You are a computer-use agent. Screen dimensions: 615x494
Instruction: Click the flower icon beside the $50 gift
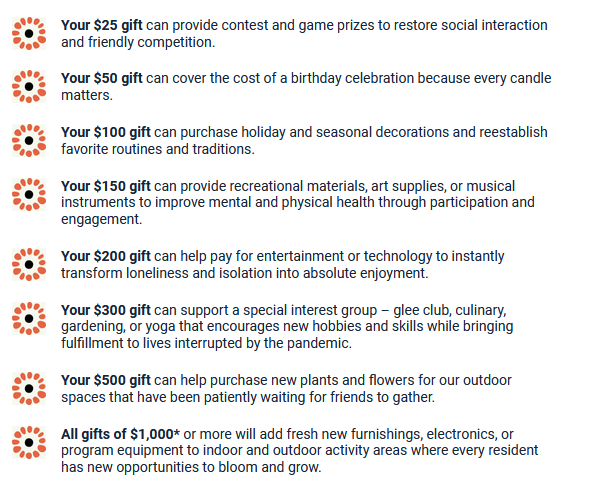(29, 86)
